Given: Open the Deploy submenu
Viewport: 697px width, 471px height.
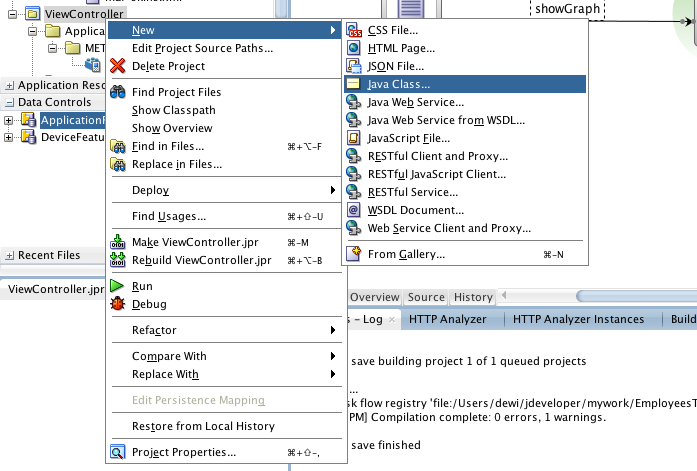Looking at the screenshot, I should pos(150,190).
